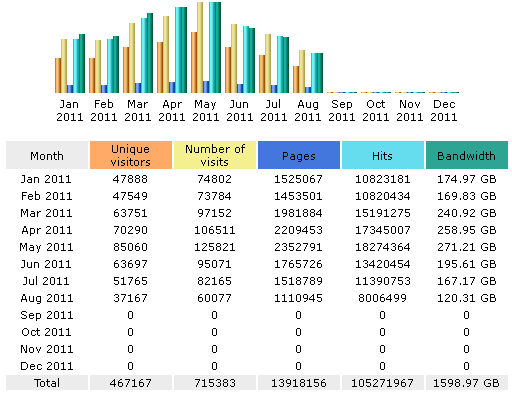The width and height of the screenshot is (512, 397).
Task: Click pages value 1525067
Action: click(298, 179)
